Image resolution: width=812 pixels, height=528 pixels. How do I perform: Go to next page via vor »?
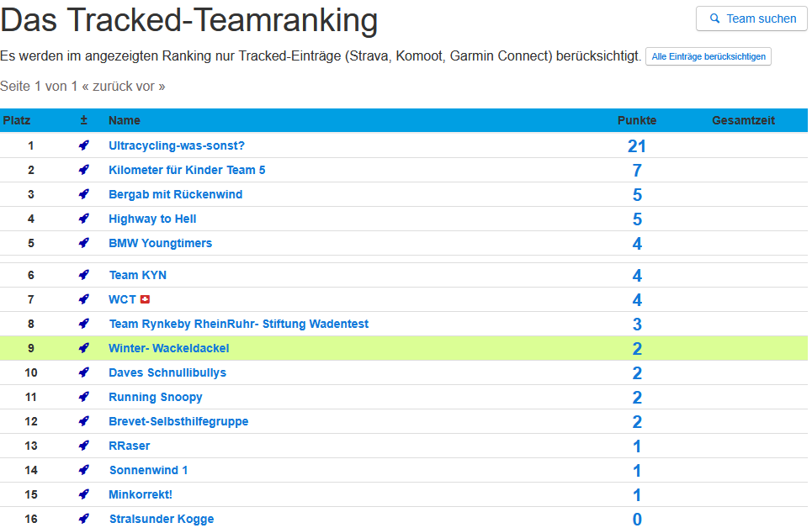(x=156, y=86)
